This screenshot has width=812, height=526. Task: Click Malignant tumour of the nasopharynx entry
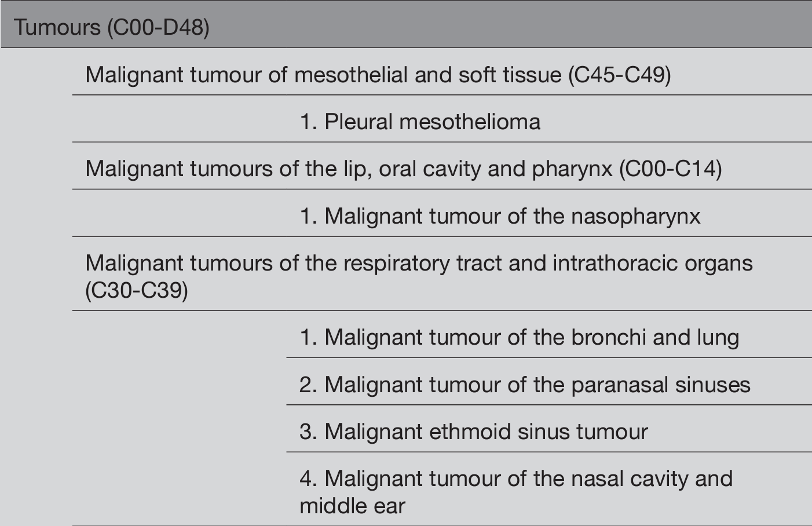[500, 216]
